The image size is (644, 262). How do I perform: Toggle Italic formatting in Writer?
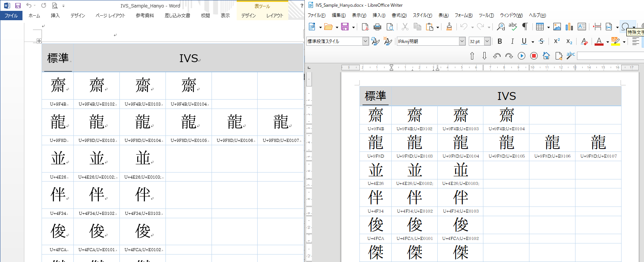pyautogui.click(x=512, y=41)
